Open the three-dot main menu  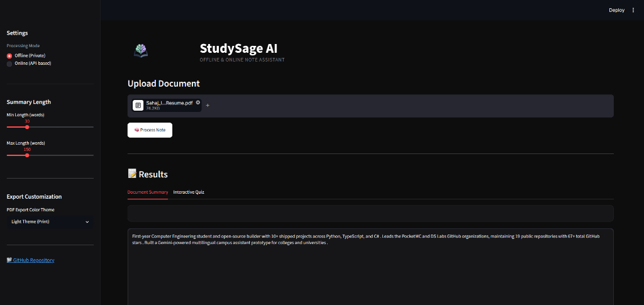pyautogui.click(x=633, y=10)
